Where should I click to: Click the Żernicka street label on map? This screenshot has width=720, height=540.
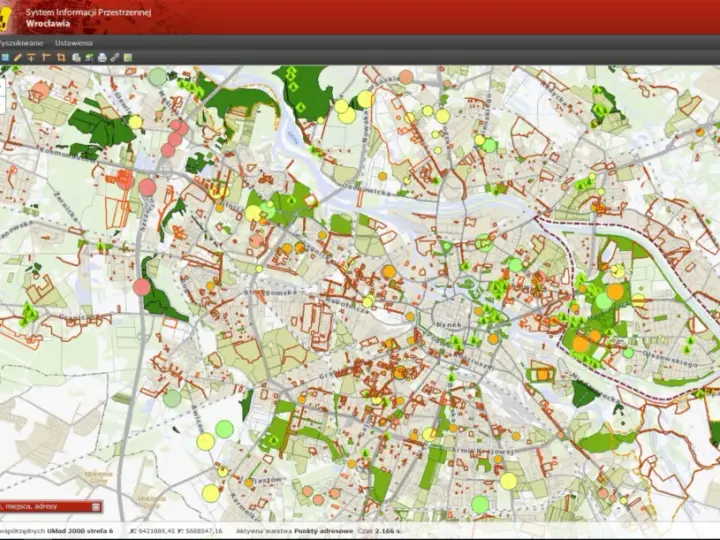[x=65, y=205]
